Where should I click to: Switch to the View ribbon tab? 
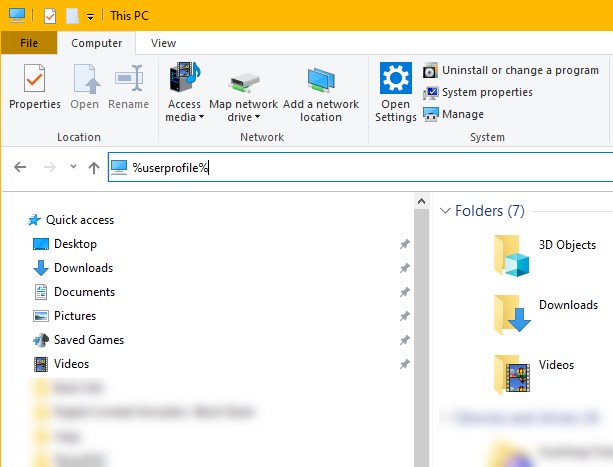tap(163, 43)
